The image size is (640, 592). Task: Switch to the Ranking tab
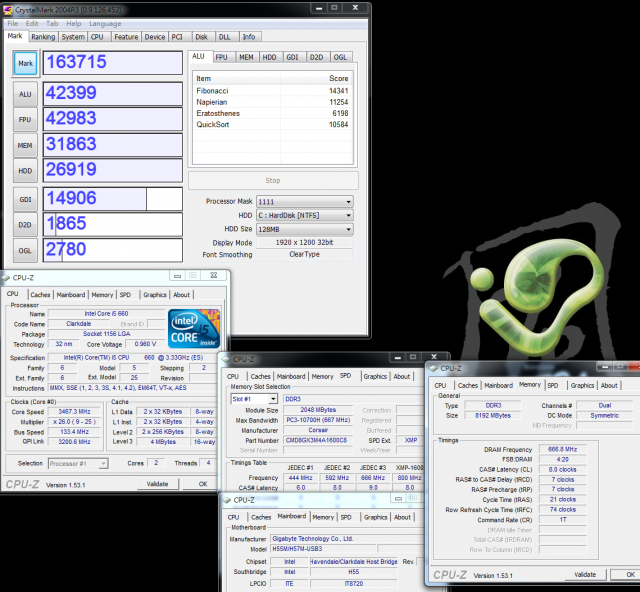tap(43, 37)
